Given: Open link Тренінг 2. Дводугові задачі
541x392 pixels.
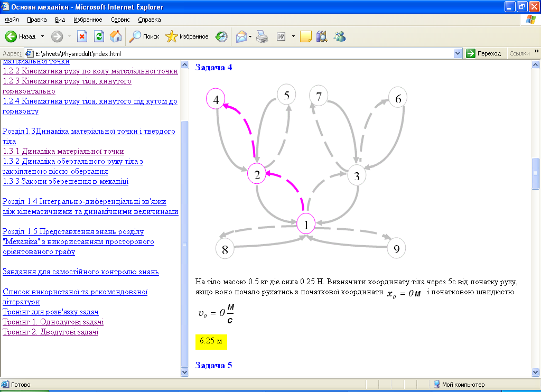Looking at the screenshot, I should 50,332.
